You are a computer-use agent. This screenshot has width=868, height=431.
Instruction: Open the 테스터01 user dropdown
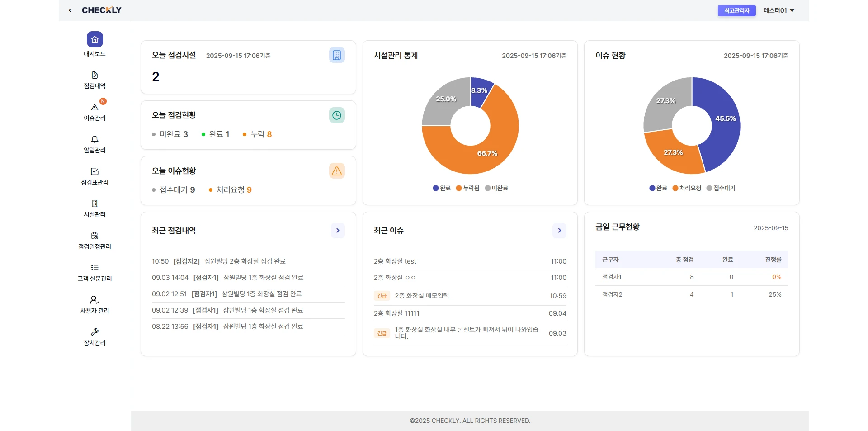tap(779, 10)
